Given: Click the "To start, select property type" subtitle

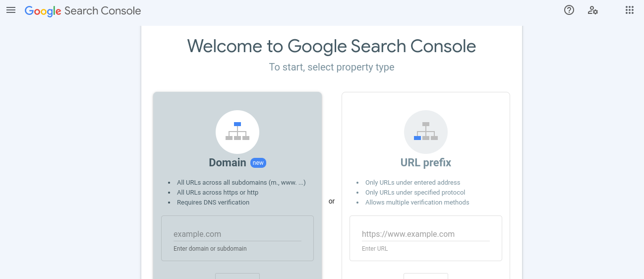Looking at the screenshot, I should tap(332, 67).
